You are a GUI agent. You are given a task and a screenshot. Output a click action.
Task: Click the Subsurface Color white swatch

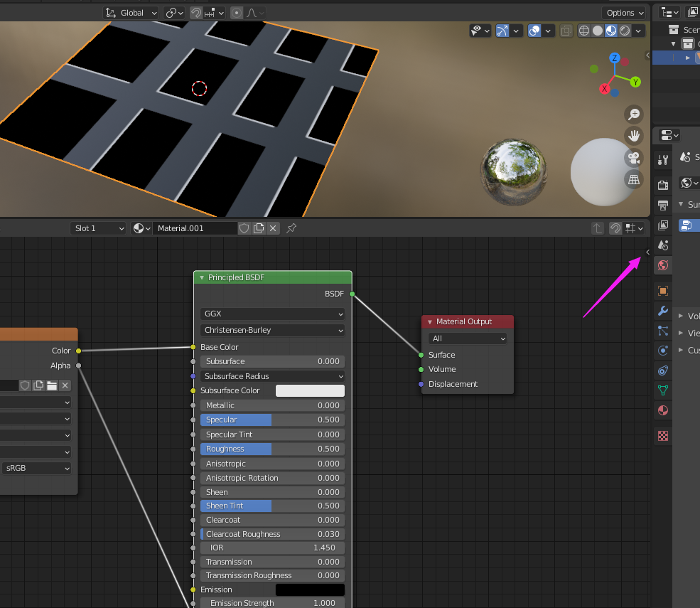coord(311,390)
